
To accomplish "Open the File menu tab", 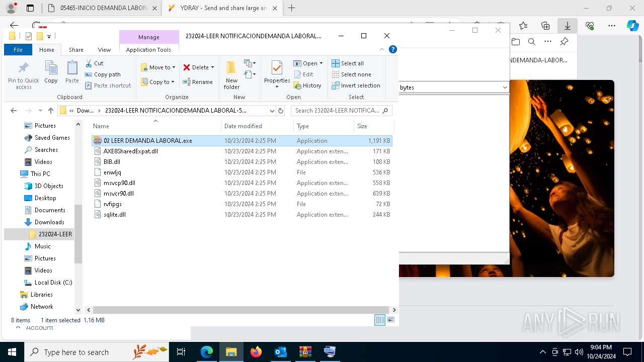I will tap(18, 50).
